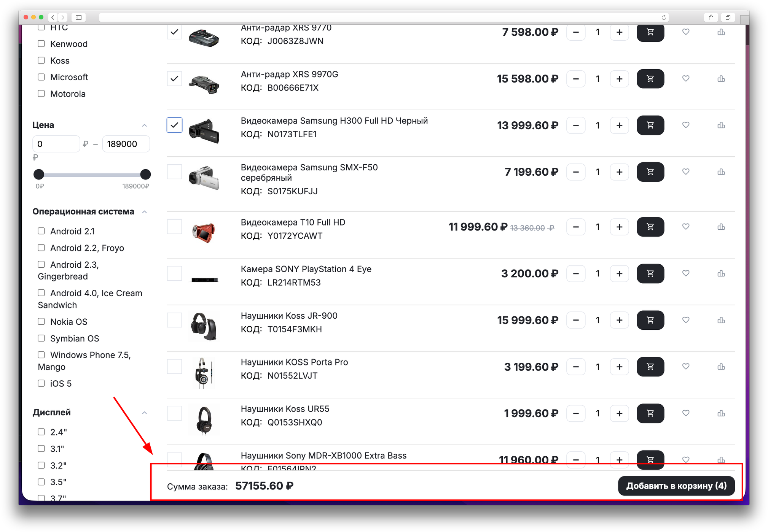Viewport: 768px width, 532px height.
Task: Click the right price slider handle
Action: coord(145,175)
